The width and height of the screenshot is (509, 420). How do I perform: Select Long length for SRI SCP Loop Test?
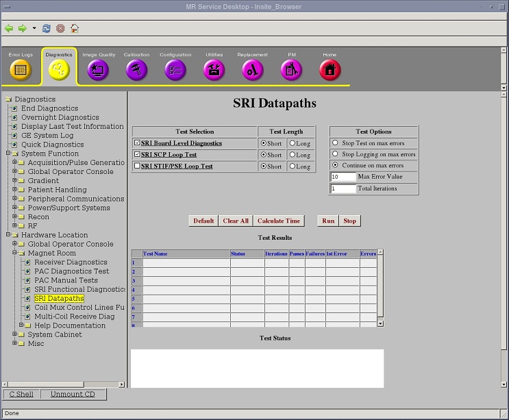pyautogui.click(x=293, y=155)
